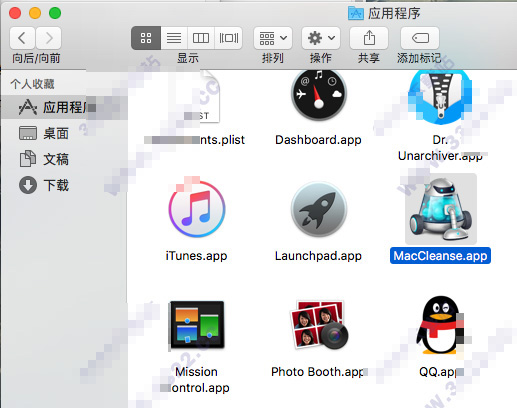Select 下载 in the sidebar
Screen dimensions: 517x408
[x=64, y=185]
